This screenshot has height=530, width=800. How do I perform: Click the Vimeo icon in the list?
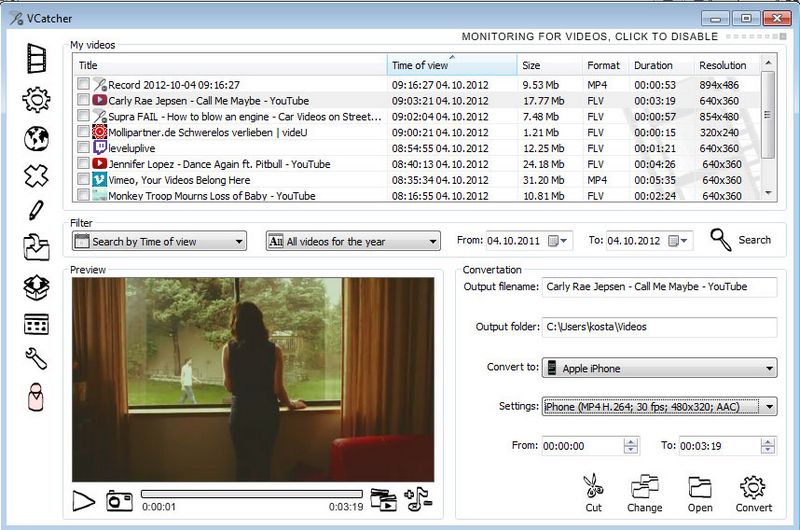click(99, 179)
